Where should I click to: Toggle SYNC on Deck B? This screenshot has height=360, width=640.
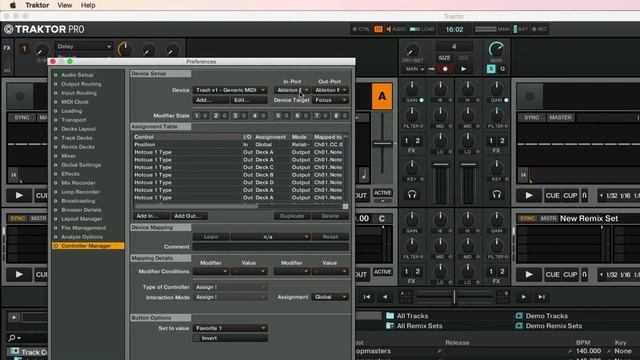531,118
